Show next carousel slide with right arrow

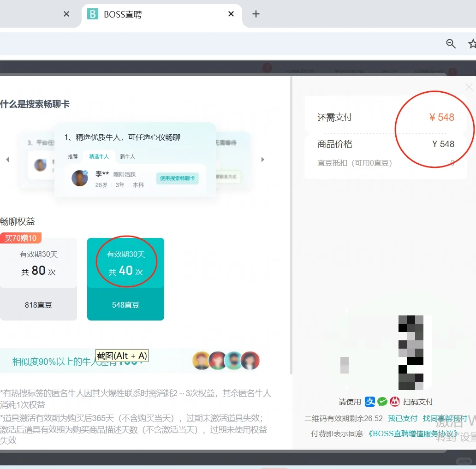[263, 160]
